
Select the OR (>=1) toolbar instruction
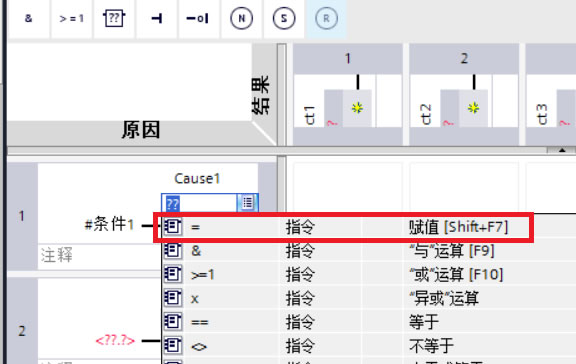[72, 18]
